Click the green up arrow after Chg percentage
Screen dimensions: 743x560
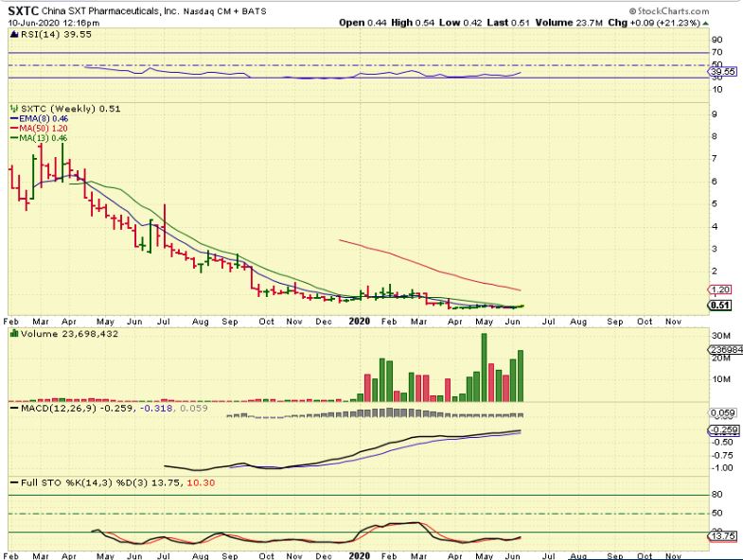[705, 23]
